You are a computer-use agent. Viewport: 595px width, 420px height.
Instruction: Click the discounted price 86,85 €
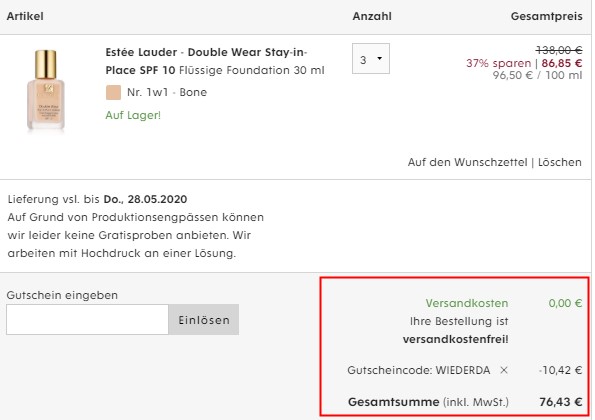pyautogui.click(x=562, y=63)
